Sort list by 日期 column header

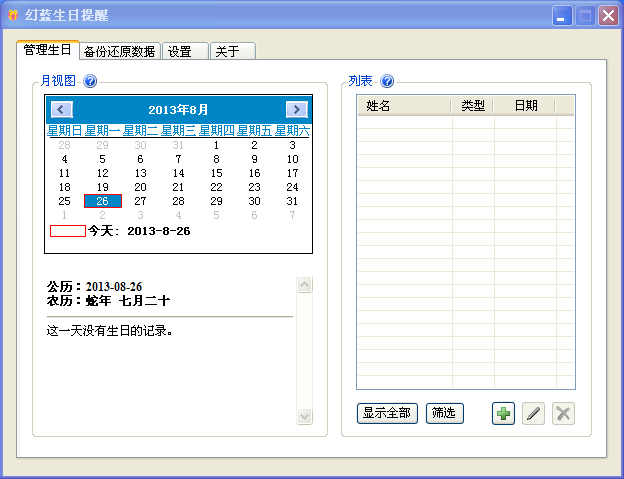[x=525, y=106]
